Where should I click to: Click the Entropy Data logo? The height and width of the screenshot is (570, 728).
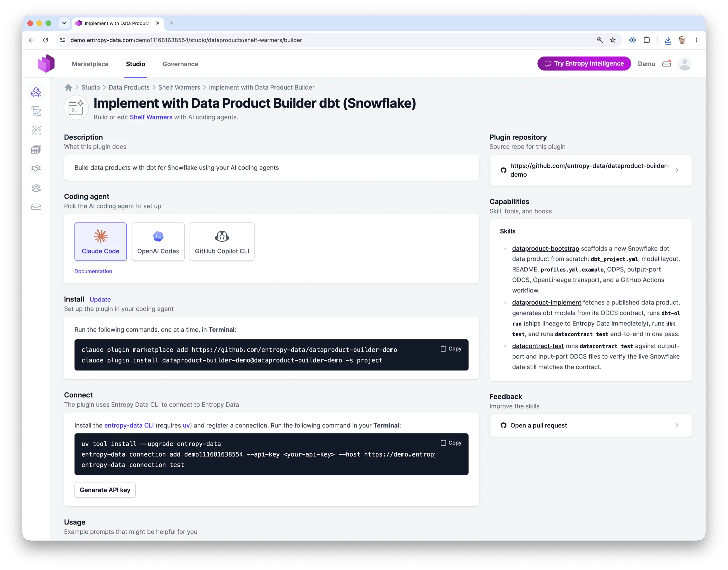[46, 63]
